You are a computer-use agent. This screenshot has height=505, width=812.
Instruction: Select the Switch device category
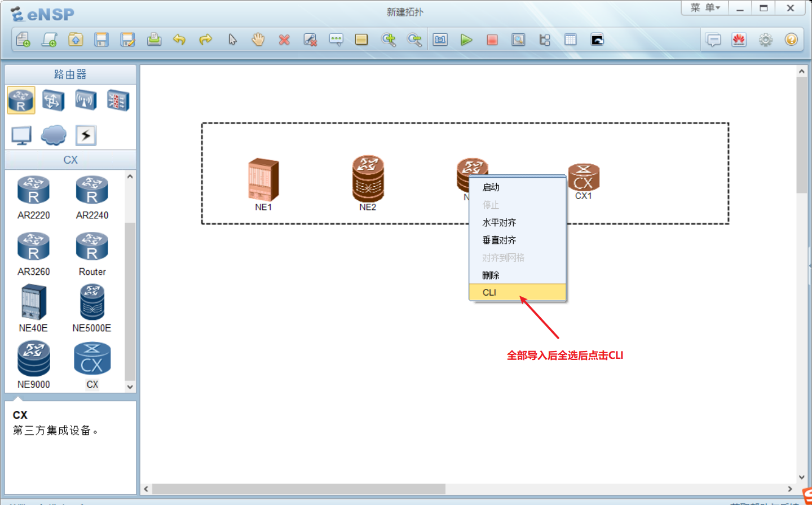[x=53, y=100]
